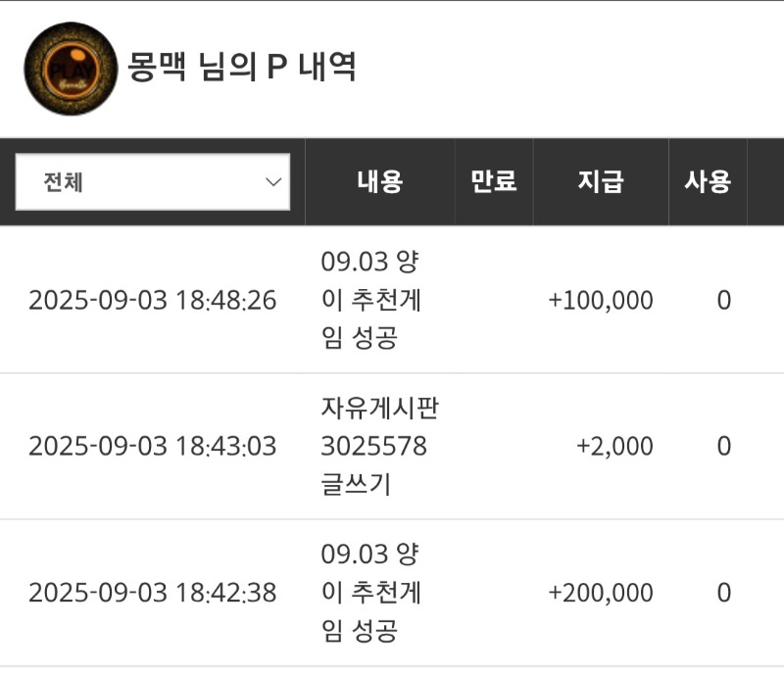Viewport: 784px width, 675px height.
Task: Click the used value in the +2,000 row
Action: pos(724,446)
